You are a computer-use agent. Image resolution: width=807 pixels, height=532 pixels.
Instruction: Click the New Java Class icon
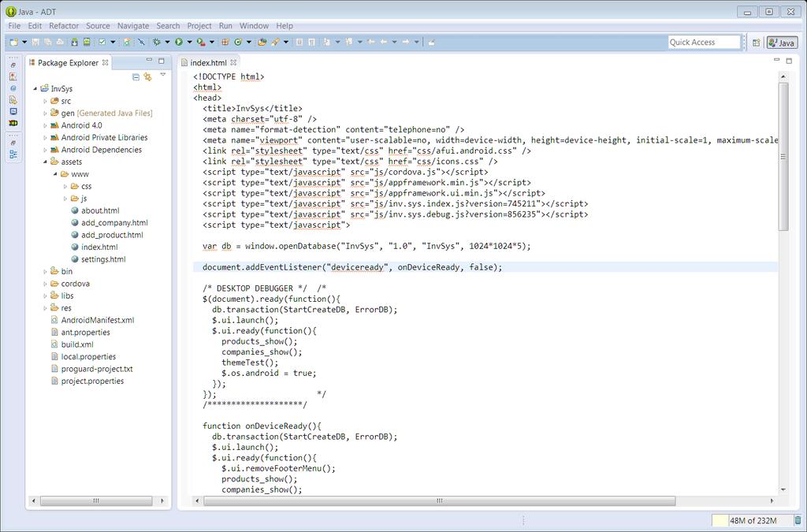tap(238, 43)
